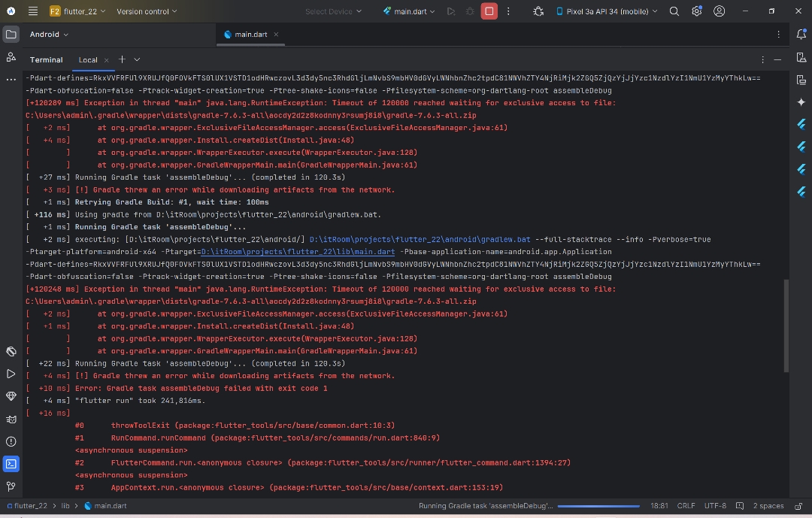Click the lib breadcrumb
The width and height of the screenshot is (812, 518).
[x=65, y=505]
